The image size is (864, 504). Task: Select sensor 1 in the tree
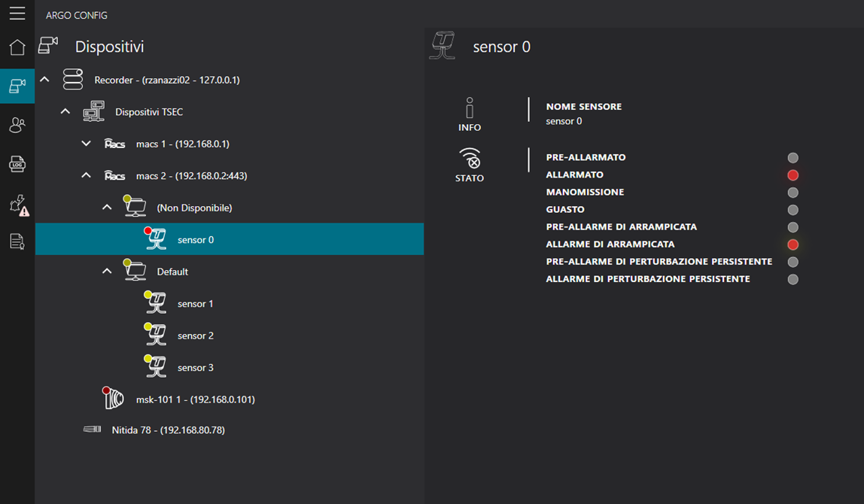coord(195,304)
